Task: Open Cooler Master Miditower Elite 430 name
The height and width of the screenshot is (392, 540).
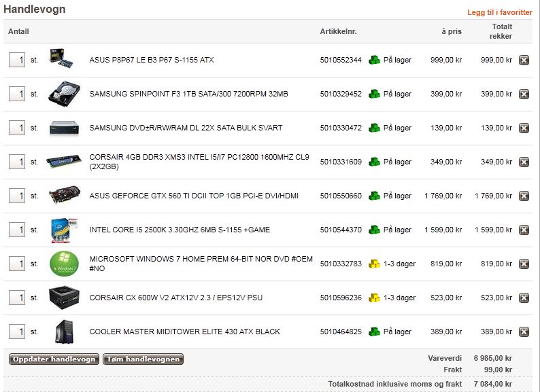Action: point(184,332)
